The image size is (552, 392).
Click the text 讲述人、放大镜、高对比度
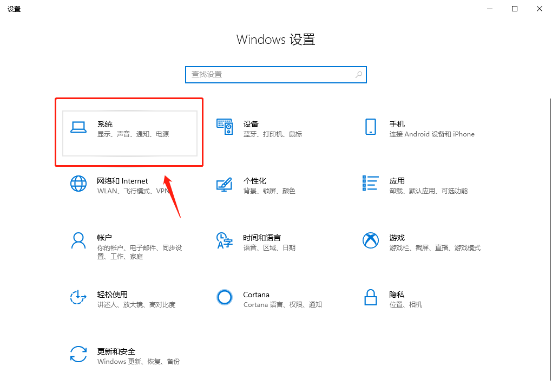click(x=136, y=305)
